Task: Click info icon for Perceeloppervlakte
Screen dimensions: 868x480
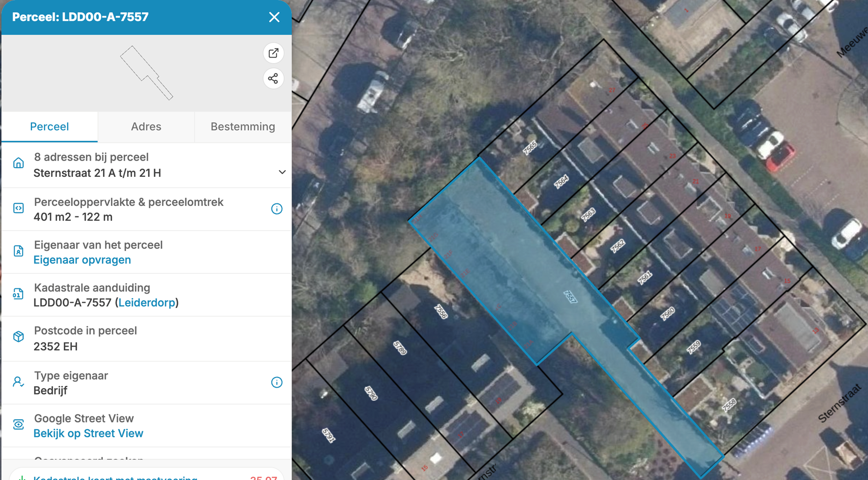Action: 277,209
